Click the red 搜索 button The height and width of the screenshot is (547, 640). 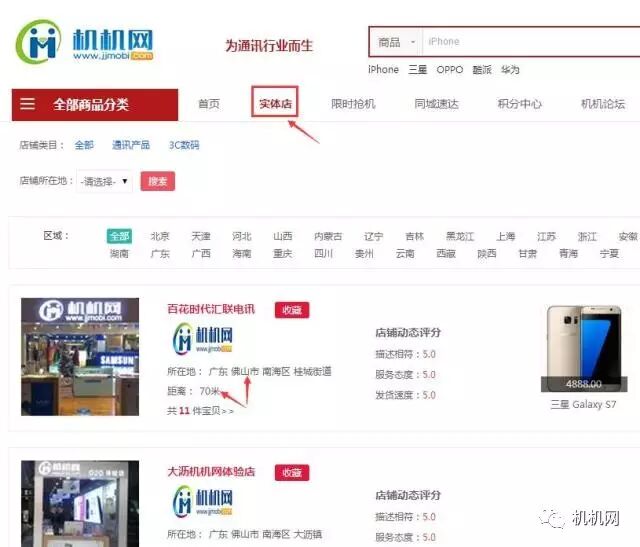(x=158, y=181)
